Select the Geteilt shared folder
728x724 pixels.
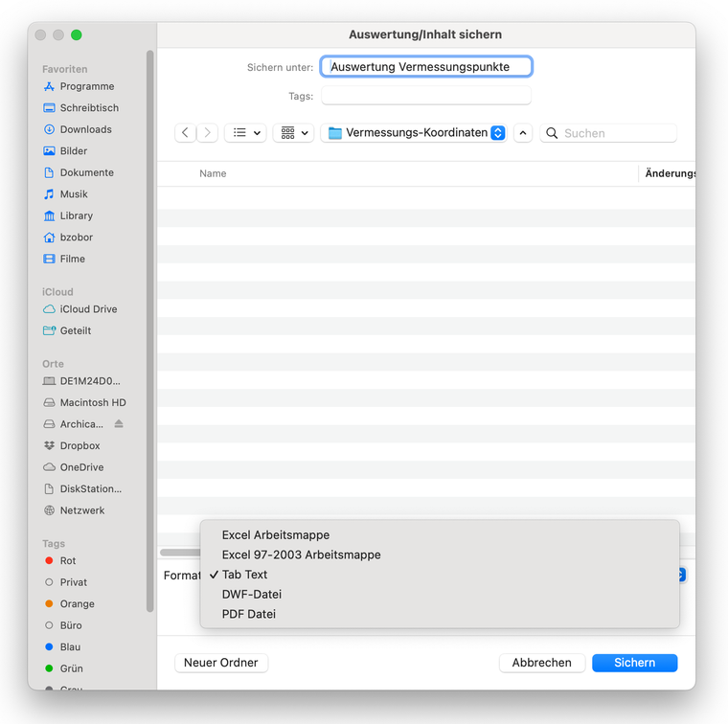67,330
